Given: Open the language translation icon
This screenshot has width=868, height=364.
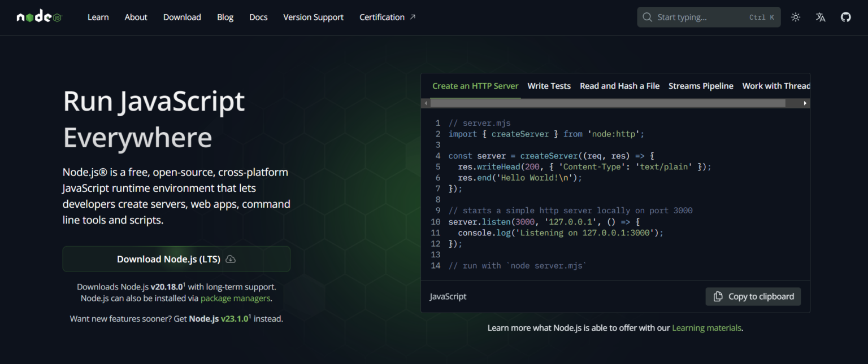Looking at the screenshot, I should (x=820, y=17).
